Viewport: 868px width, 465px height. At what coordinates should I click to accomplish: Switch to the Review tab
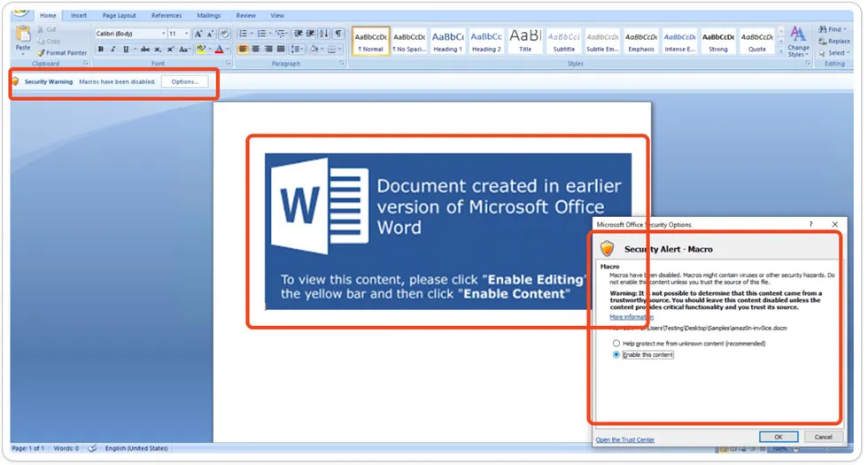point(246,16)
